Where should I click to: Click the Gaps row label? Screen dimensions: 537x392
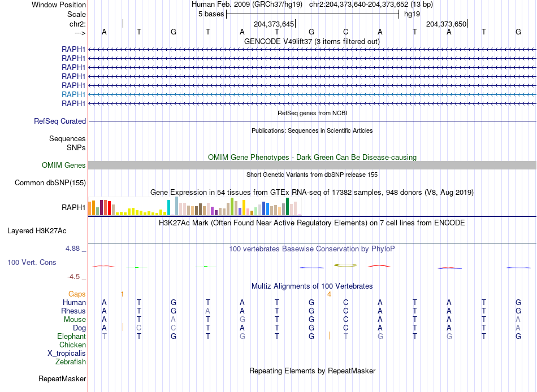pos(77,294)
